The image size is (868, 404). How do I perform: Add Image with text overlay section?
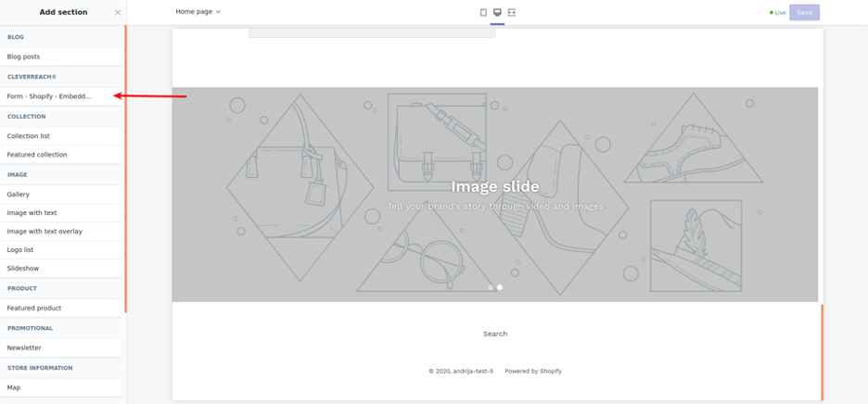[x=61, y=232]
